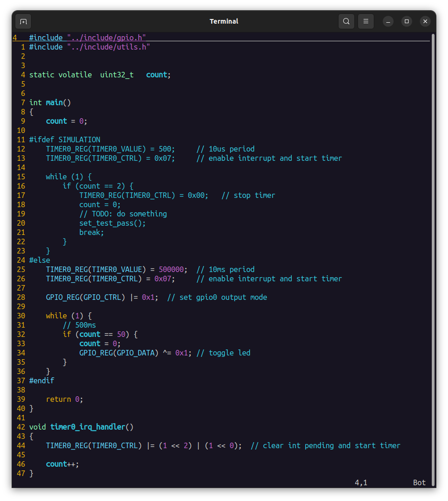448x501 pixels.
Task: Click 'count = 0;' on line 33
Action: click(100, 343)
